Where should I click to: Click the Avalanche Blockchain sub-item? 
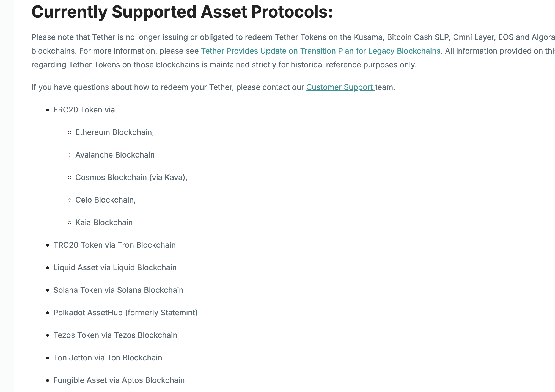[x=115, y=155]
